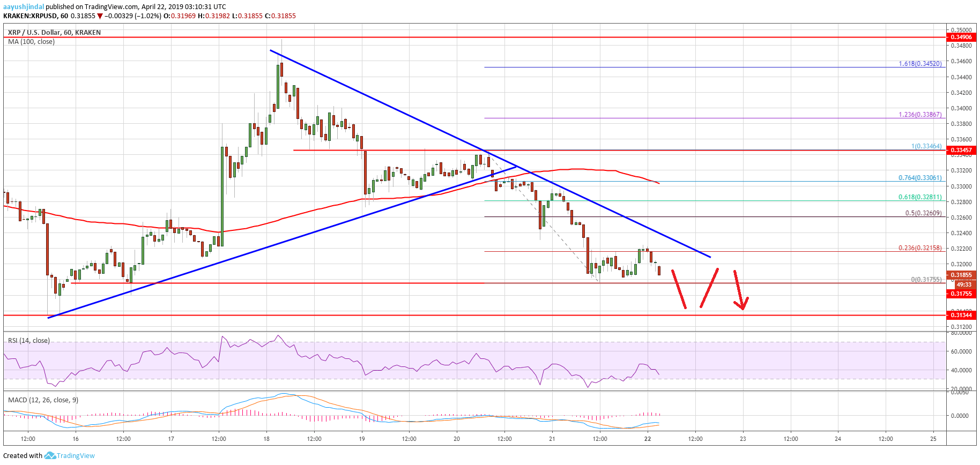Click date label 17 on time axis
980x465 pixels.
tap(171, 439)
